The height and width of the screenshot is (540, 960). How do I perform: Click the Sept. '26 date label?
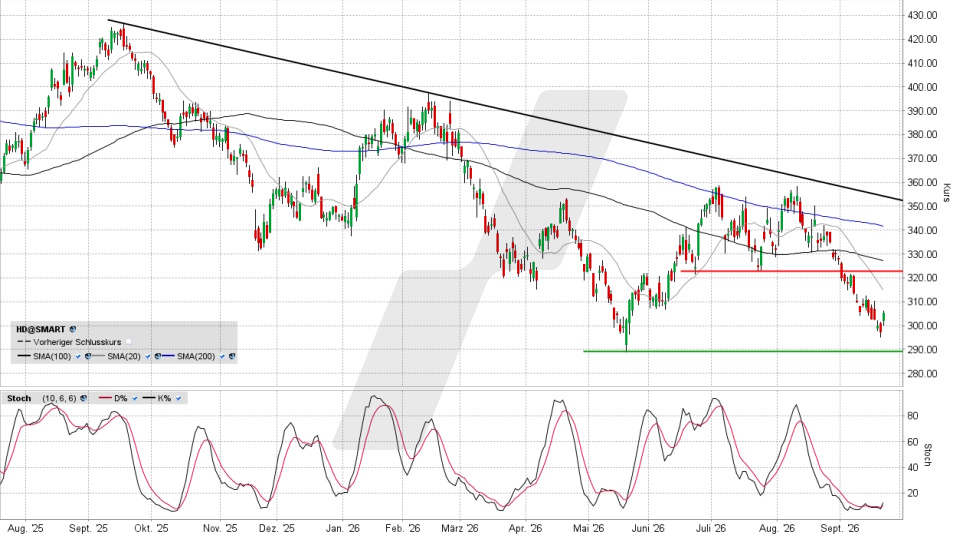pos(839,528)
